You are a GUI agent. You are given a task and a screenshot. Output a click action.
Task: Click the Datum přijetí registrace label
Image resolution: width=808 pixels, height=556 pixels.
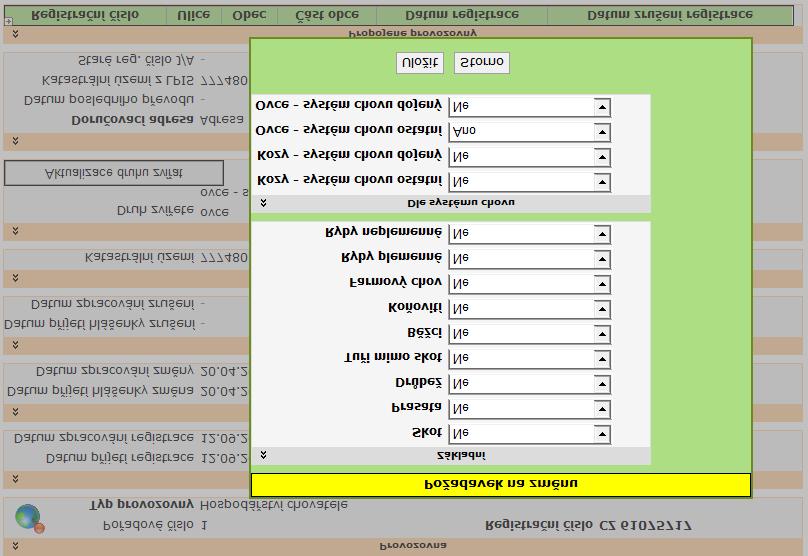point(120,458)
